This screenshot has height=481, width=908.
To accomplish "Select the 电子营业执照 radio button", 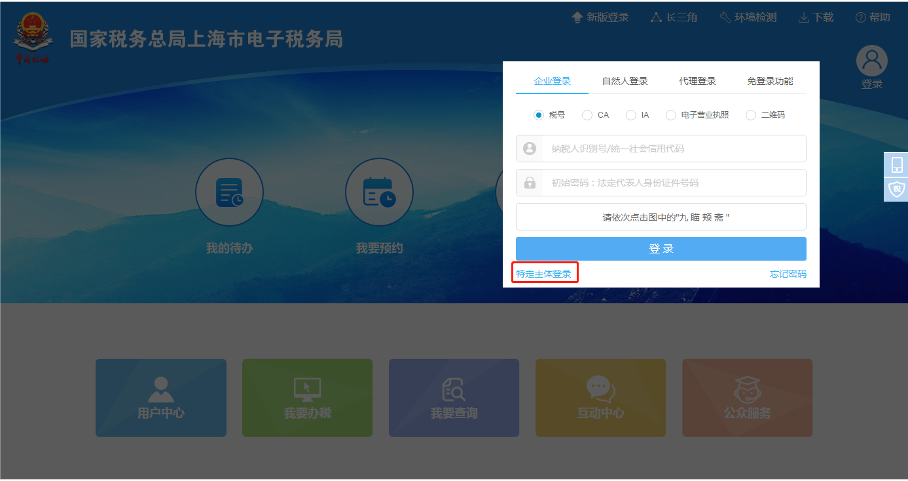I will coord(671,115).
